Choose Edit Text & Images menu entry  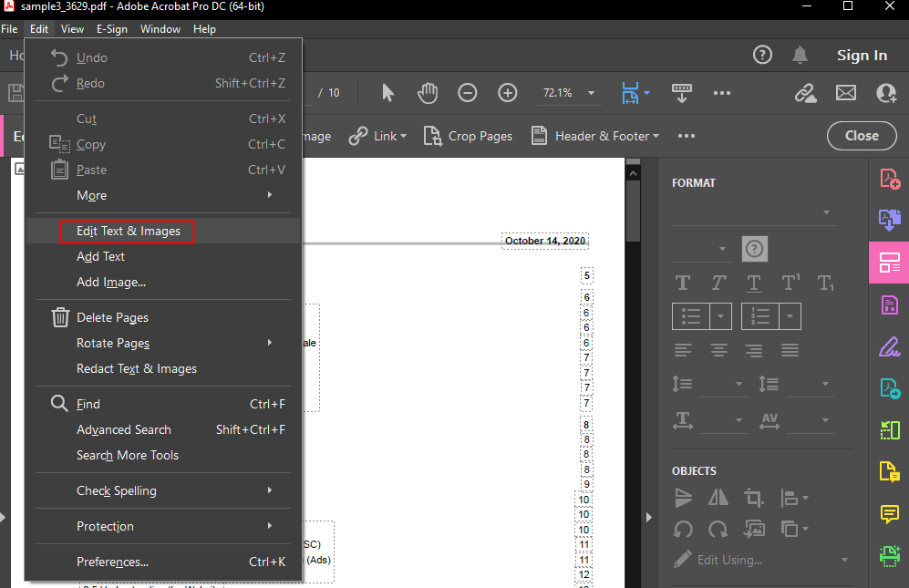(x=128, y=232)
